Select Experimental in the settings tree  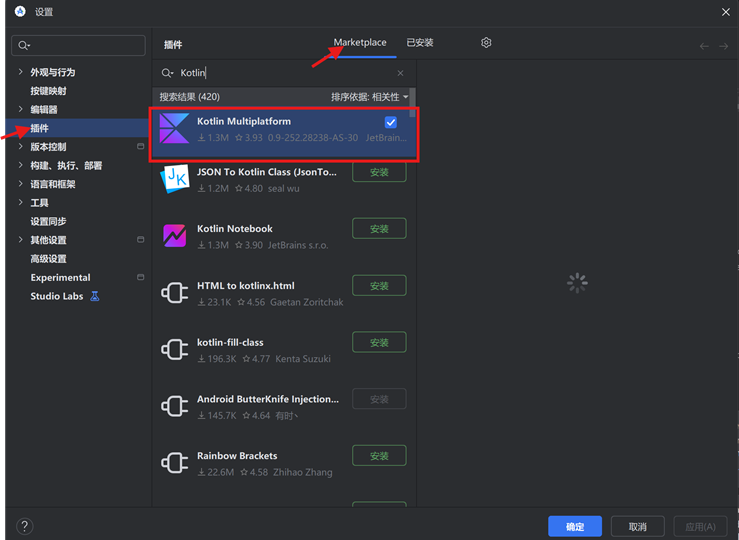[x=60, y=278]
